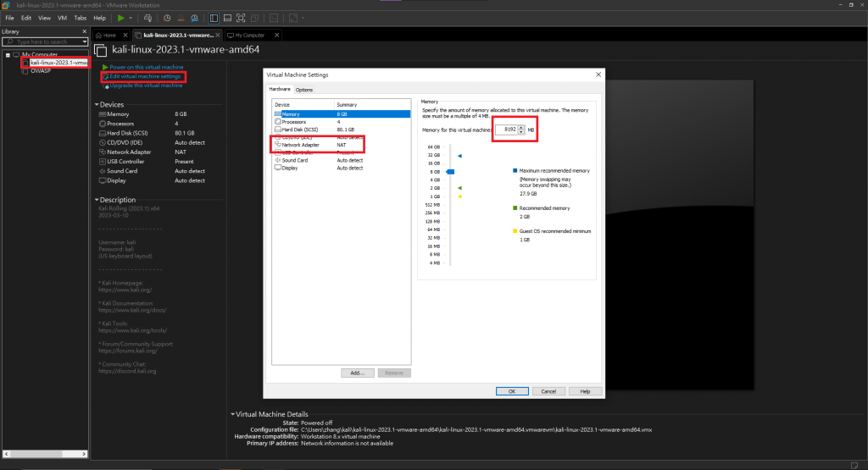Open the Tabs menu

(81, 19)
